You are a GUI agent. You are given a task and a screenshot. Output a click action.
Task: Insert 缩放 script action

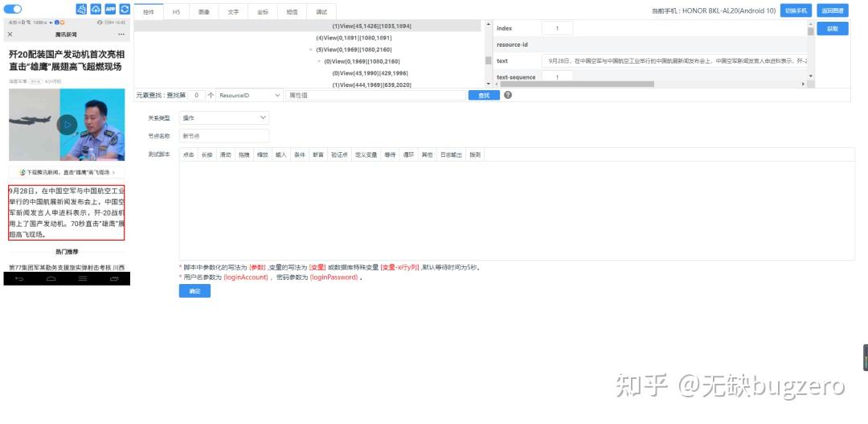tap(262, 155)
